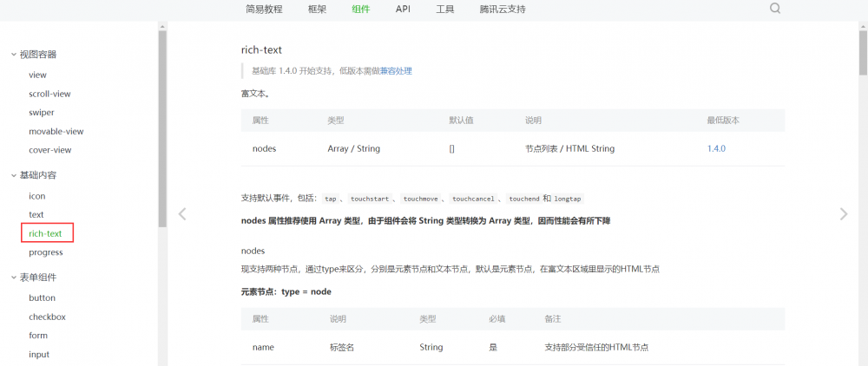
Task: Click the 标签名 cell
Action: (341, 347)
